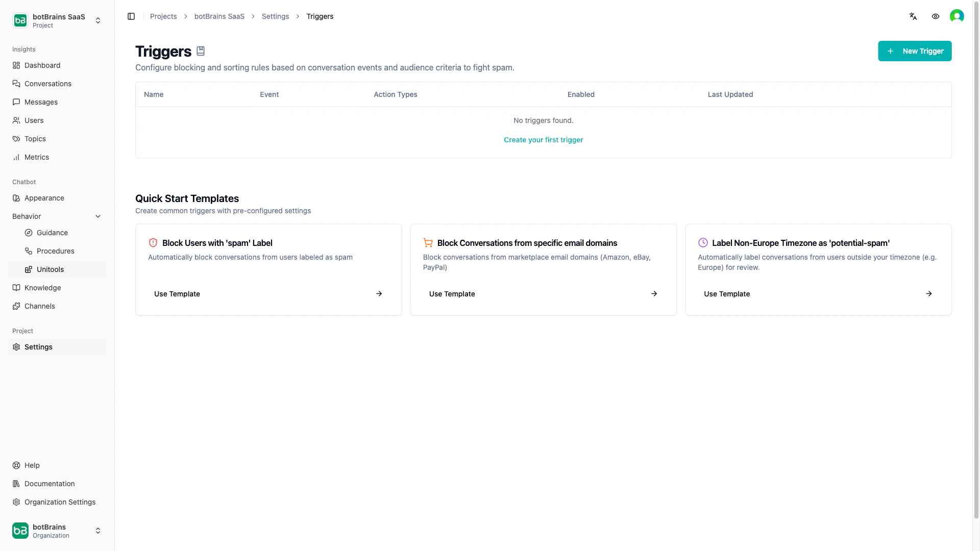Expand the botBrains organization switcher
980x551 pixels.
(97, 531)
